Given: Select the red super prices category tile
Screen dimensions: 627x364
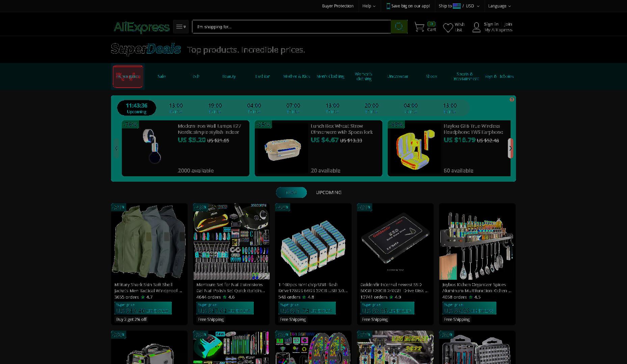Looking at the screenshot, I should (128, 77).
